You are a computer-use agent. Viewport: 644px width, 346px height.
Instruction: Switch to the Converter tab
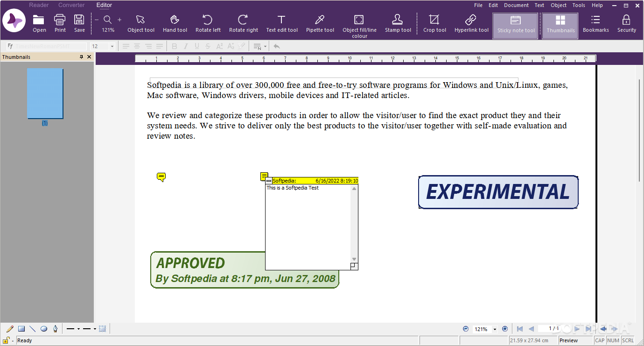(71, 5)
